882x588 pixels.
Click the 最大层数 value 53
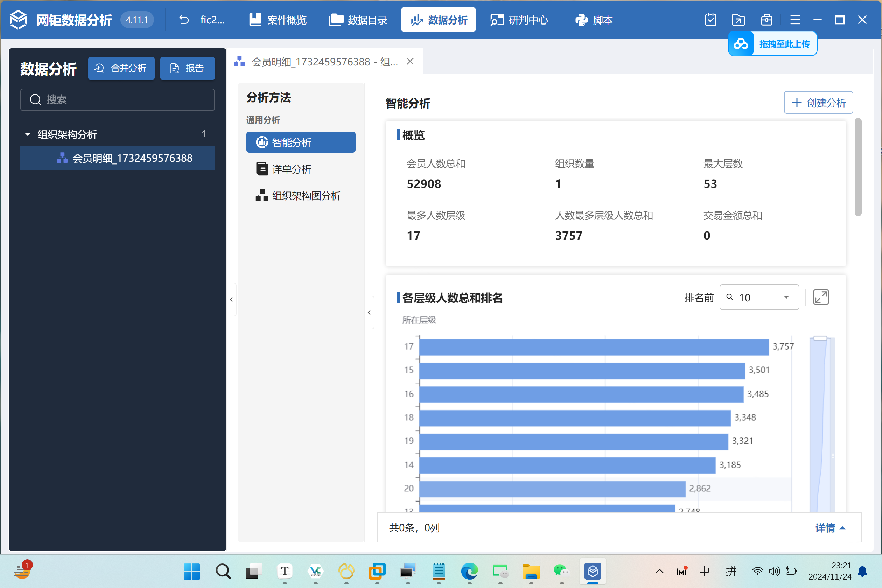coord(710,184)
